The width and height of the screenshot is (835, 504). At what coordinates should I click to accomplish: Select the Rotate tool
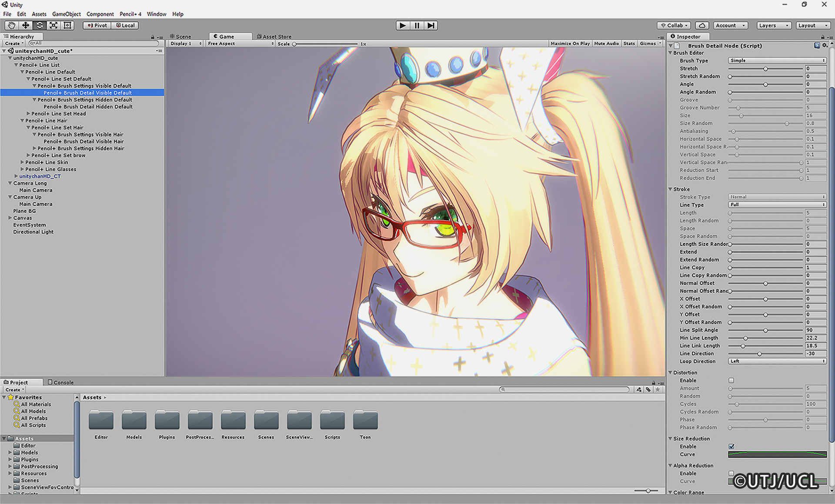pos(40,25)
